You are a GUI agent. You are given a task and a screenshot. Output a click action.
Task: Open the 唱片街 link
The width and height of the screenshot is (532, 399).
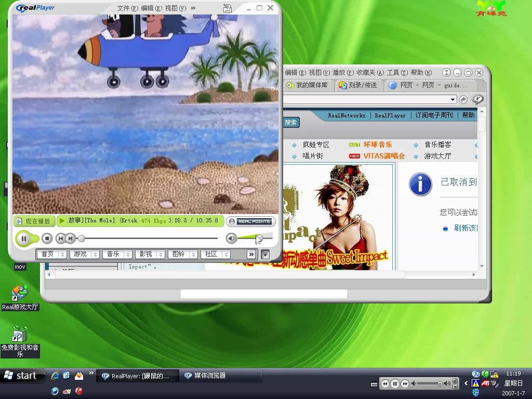point(312,156)
